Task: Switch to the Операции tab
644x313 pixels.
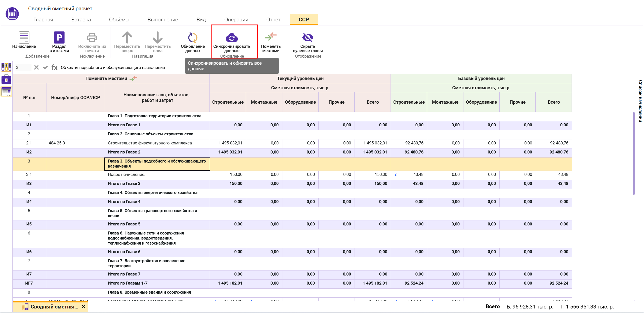Action: point(236,20)
